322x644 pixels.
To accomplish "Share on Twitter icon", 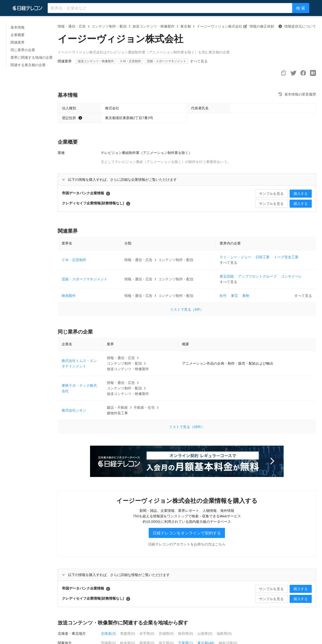I will pos(293,73).
